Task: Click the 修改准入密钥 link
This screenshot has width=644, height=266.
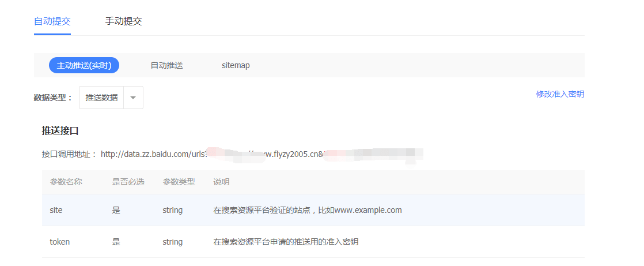Action: click(x=560, y=94)
